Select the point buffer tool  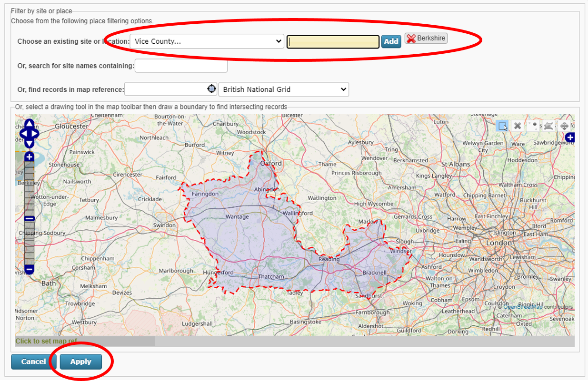[533, 126]
